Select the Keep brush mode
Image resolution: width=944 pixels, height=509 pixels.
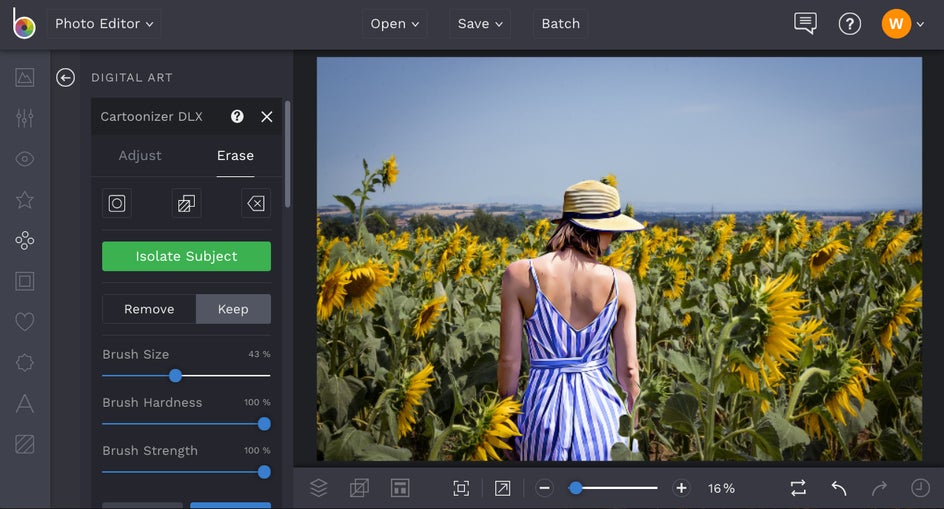pos(233,309)
